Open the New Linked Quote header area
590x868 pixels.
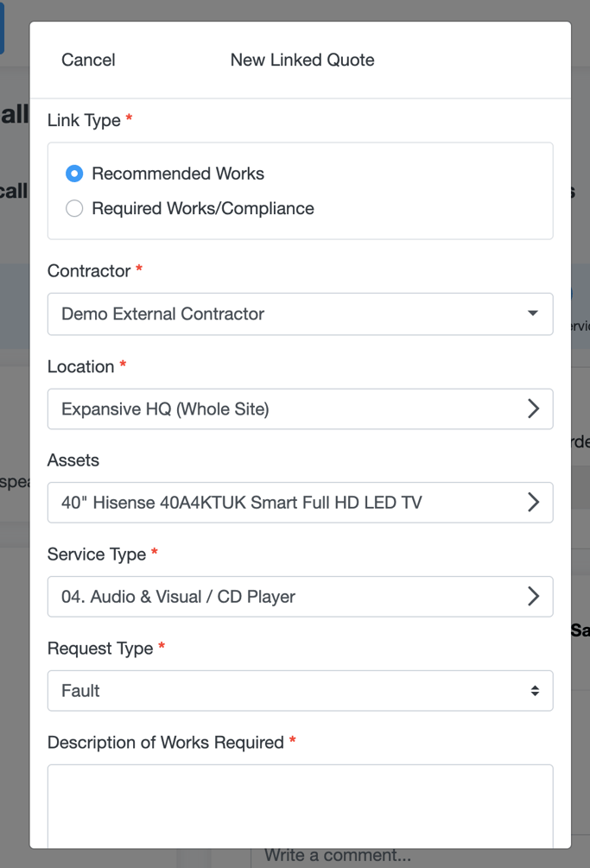(x=301, y=60)
